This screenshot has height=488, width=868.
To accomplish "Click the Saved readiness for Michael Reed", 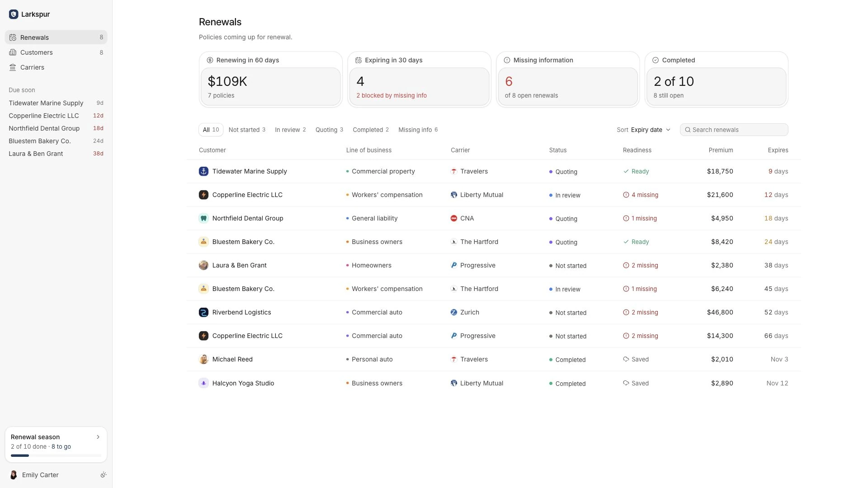I will tap(636, 359).
